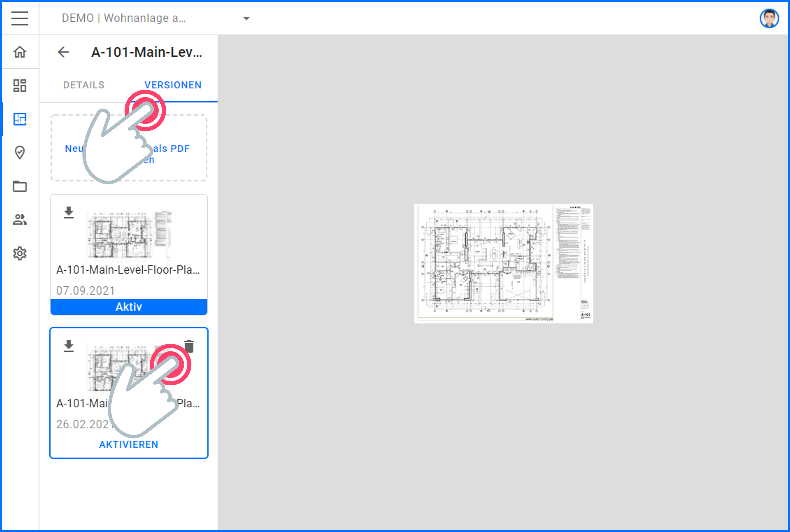This screenshot has width=790, height=532.
Task: Open the location pin checkmark icon
Action: tap(20, 153)
